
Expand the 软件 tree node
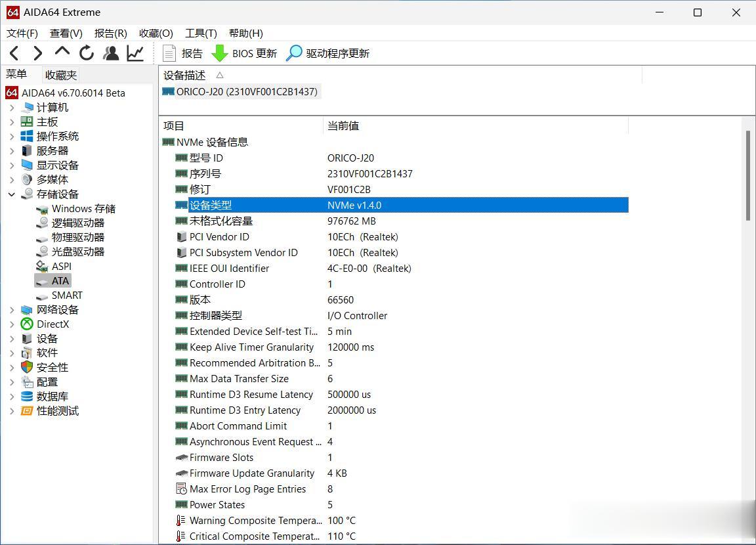click(12, 353)
